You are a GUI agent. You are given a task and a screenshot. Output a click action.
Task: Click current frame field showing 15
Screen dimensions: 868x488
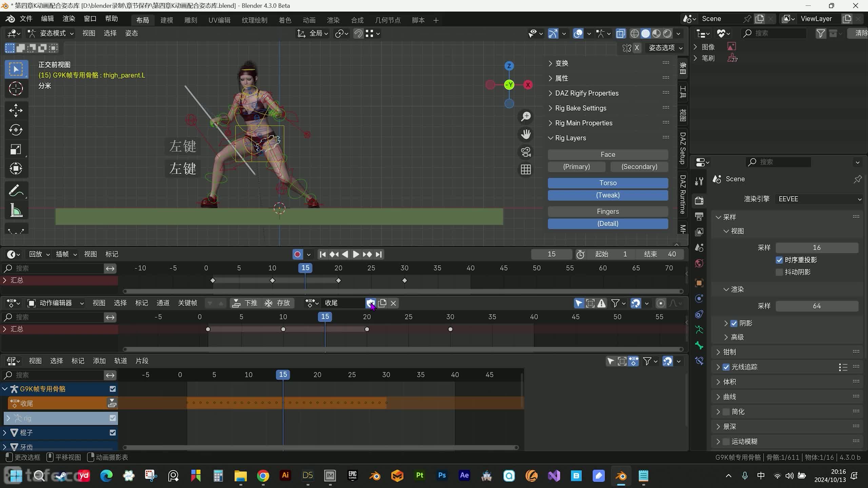tap(551, 254)
